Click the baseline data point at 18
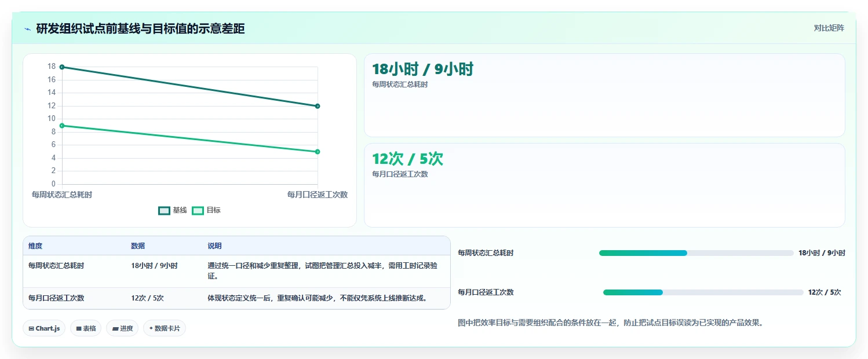The image size is (868, 359). (x=62, y=67)
